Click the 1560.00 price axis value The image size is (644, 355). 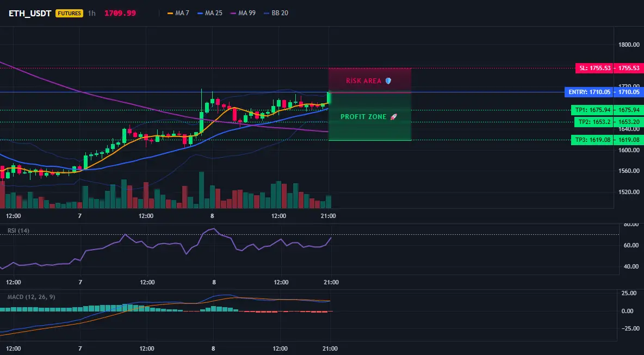click(x=629, y=171)
